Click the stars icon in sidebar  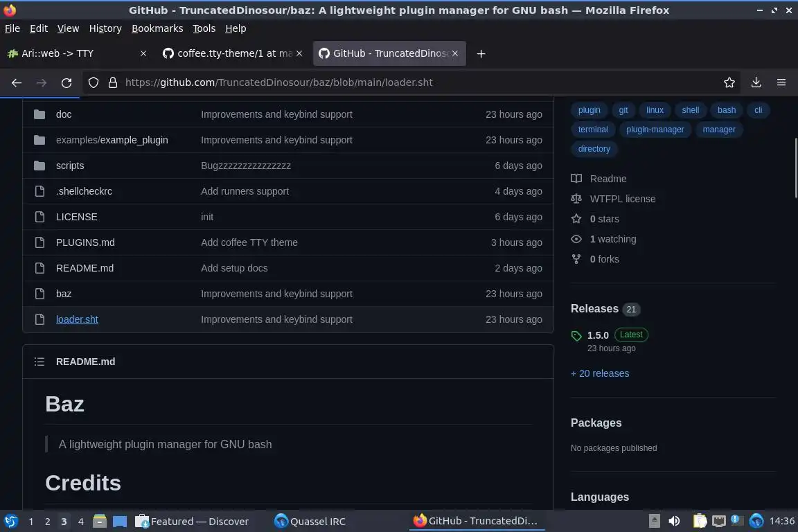(576, 219)
